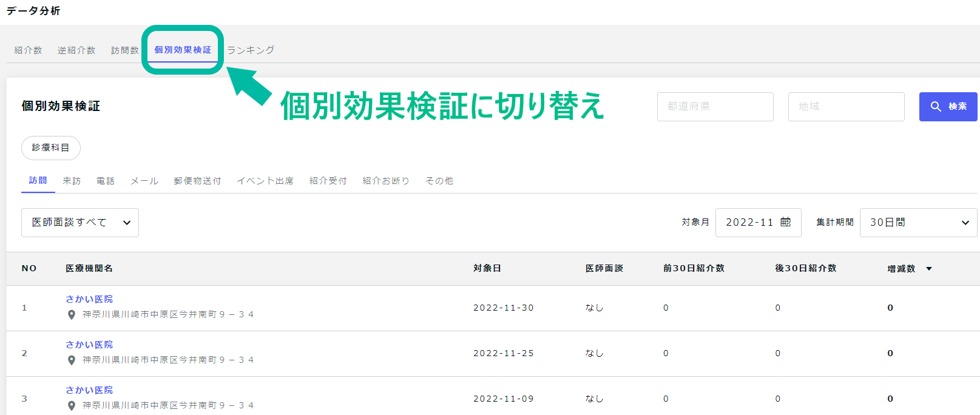Click the magnifier icon in 検索 button
Screen dimensions: 980x415
point(936,107)
